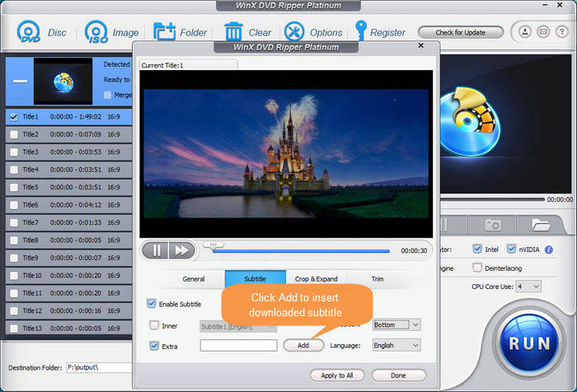Select the Title11 row

[68, 293]
